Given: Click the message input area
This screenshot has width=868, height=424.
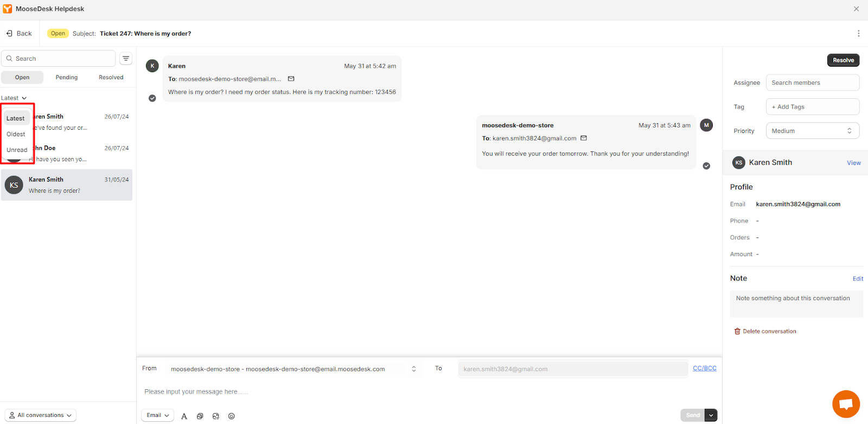Looking at the screenshot, I should pyautogui.click(x=429, y=391).
